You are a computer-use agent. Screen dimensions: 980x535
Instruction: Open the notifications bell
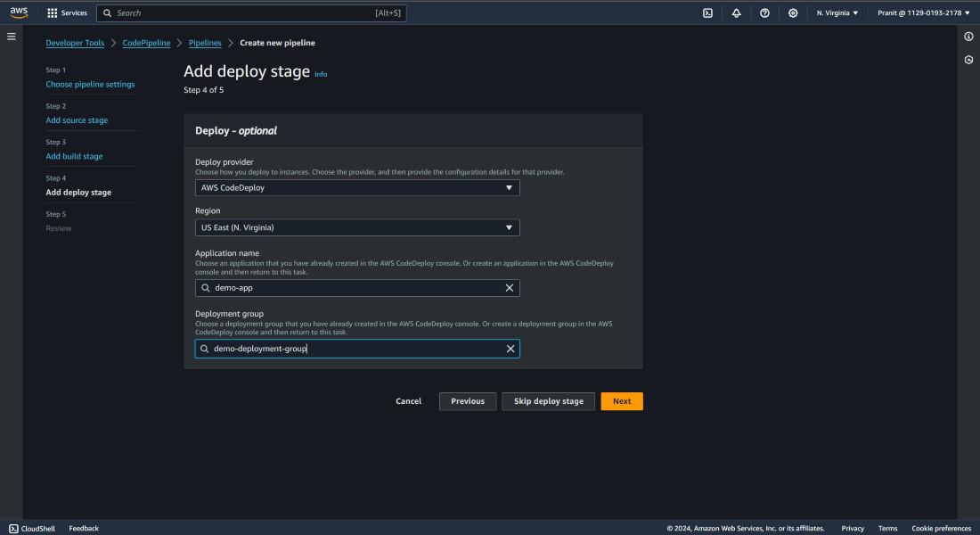tap(736, 12)
